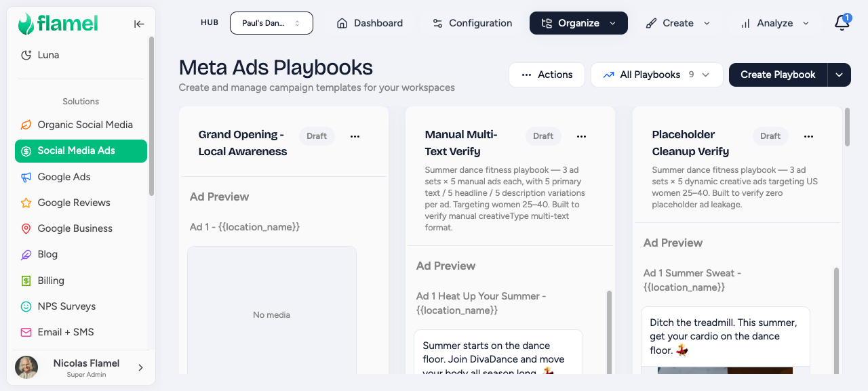Click the 'Ditch the treadmill' ad text

723,337
